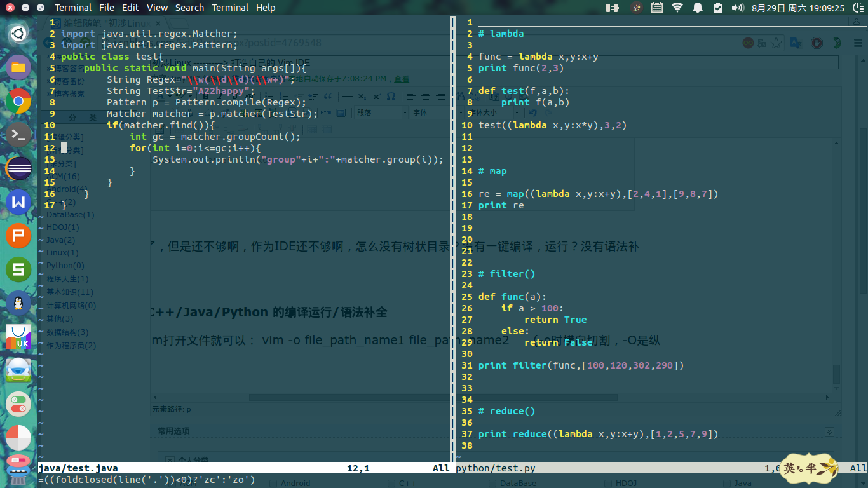Click the Terminal icon in the dock

[18, 135]
